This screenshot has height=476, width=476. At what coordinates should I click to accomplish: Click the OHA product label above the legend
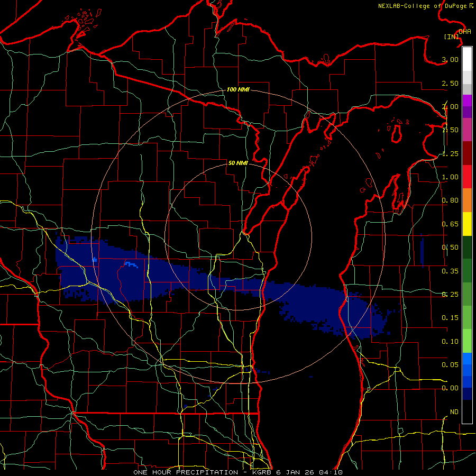(465, 32)
